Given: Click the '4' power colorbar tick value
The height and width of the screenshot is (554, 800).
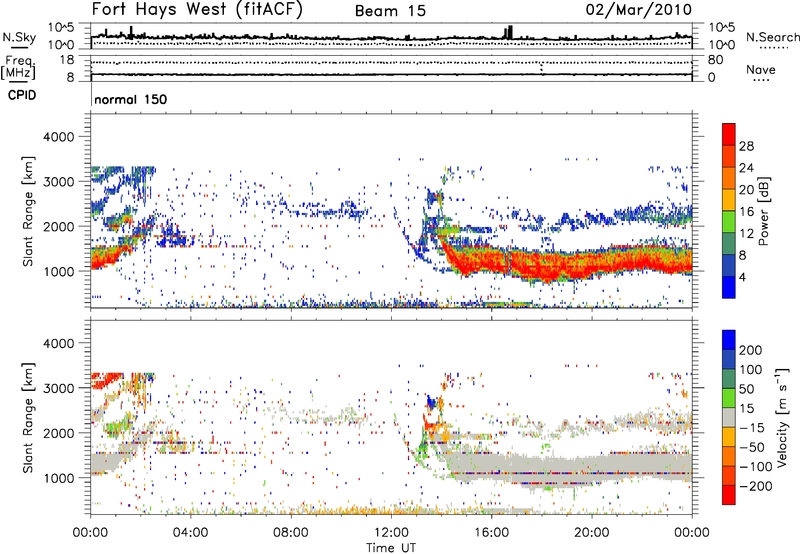Looking at the screenshot, I should [742, 277].
